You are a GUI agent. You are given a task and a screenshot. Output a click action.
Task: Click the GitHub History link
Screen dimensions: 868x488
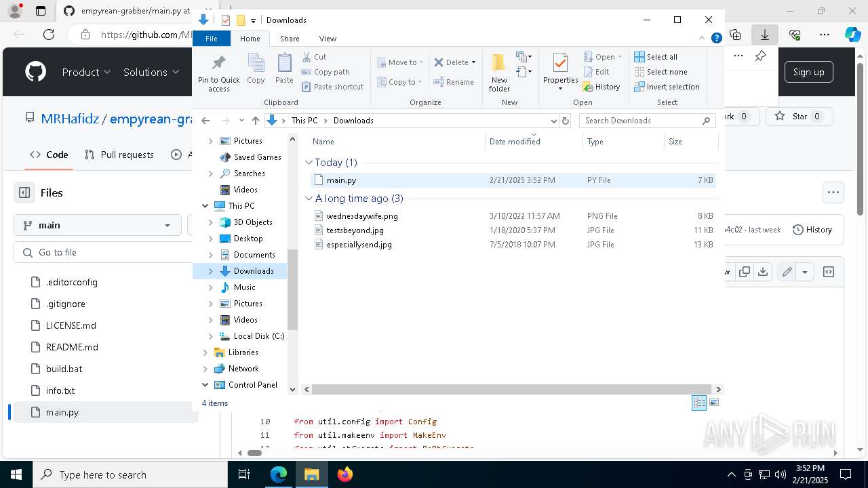[x=812, y=230]
